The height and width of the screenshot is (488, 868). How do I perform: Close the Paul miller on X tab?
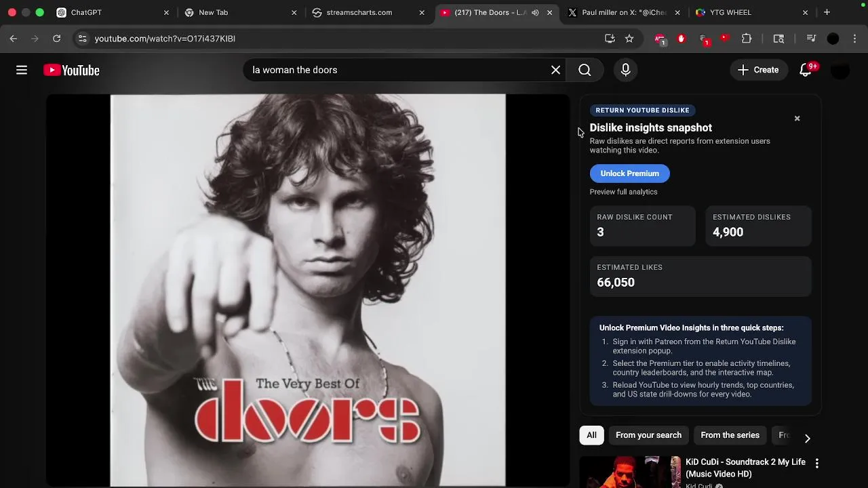(677, 12)
